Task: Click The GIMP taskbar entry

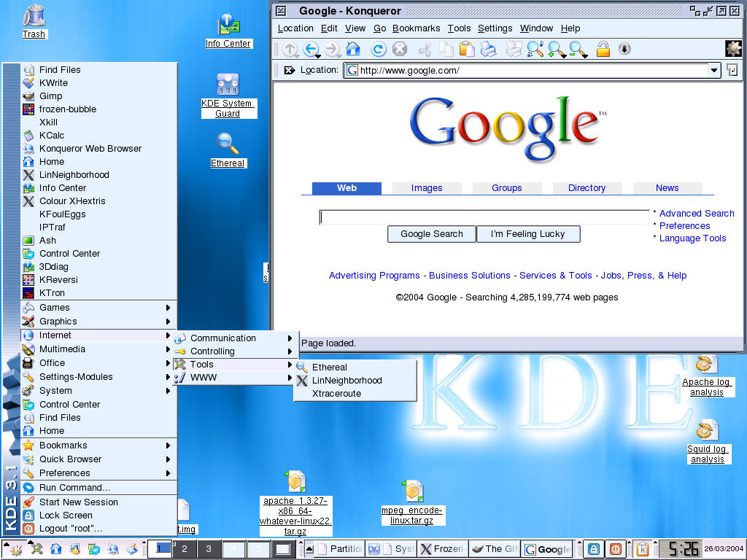Action: (495, 549)
